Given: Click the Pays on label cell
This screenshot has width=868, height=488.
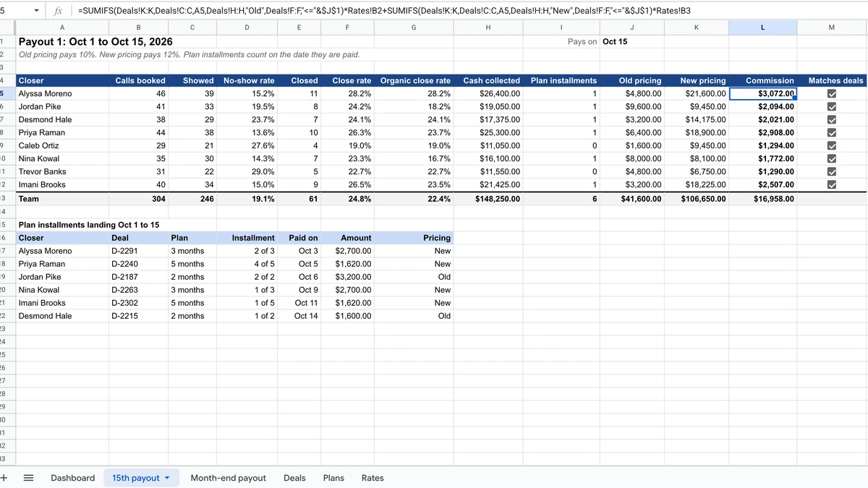Looking at the screenshot, I should [561, 42].
